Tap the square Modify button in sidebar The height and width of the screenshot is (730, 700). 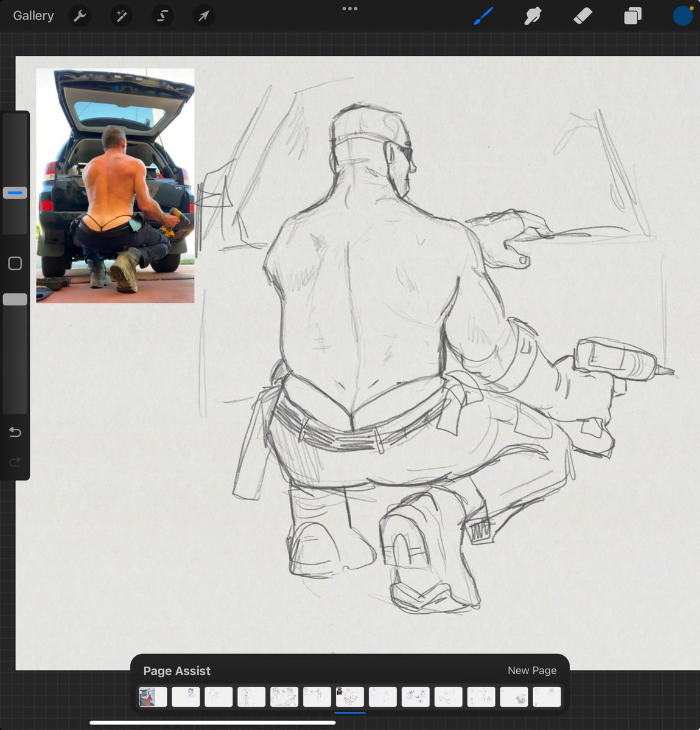click(15, 263)
